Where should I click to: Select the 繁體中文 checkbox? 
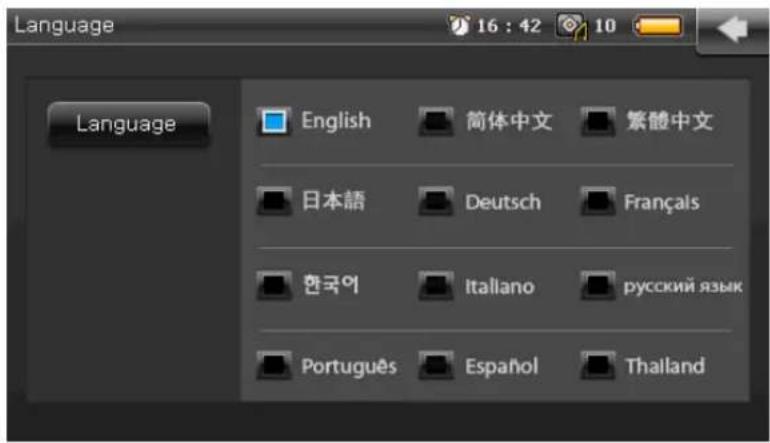[x=598, y=121]
